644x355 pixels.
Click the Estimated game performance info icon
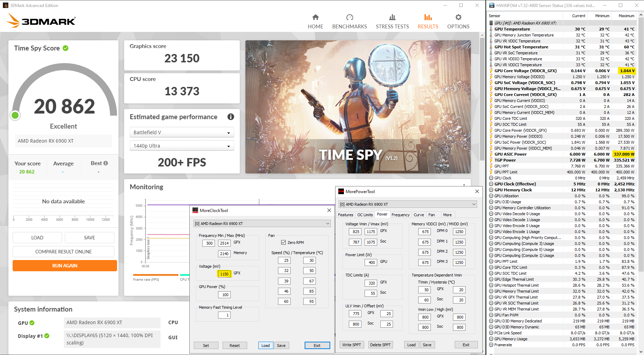(231, 117)
